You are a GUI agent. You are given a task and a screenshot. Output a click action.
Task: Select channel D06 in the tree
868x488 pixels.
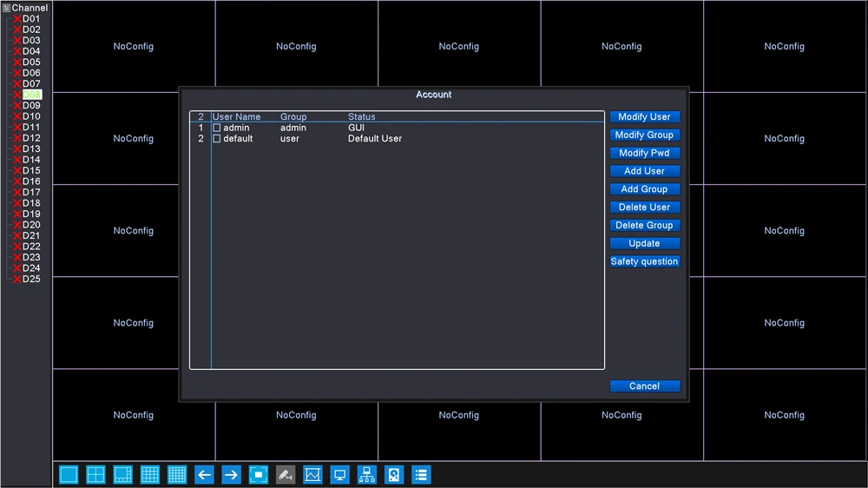point(31,73)
